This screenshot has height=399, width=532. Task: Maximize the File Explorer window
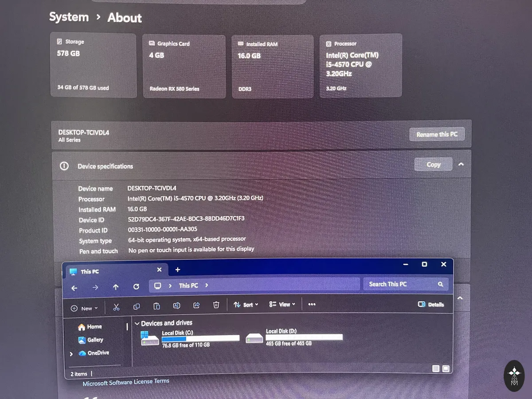pos(424,264)
